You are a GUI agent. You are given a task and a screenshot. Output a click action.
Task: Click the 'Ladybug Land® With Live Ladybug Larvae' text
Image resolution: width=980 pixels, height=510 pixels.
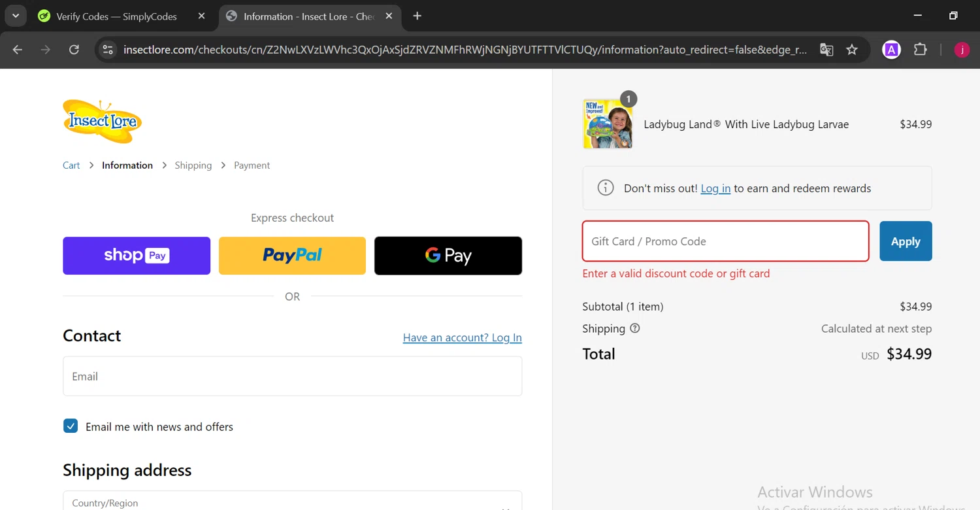746,124
